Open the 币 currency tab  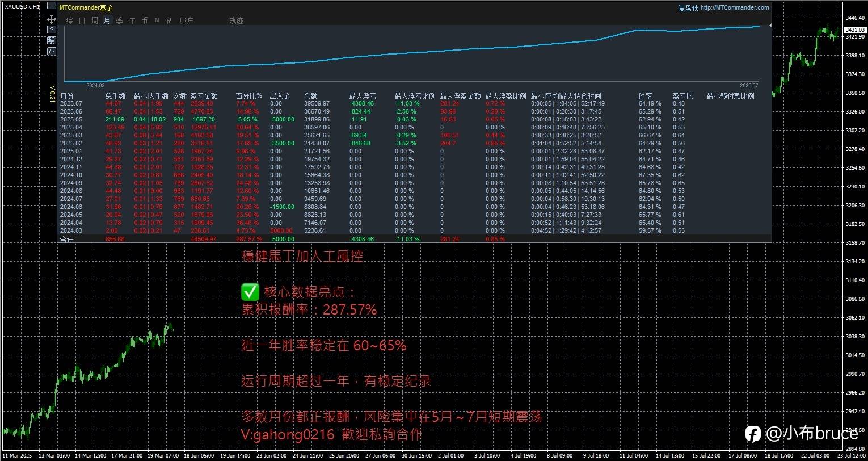coord(144,20)
